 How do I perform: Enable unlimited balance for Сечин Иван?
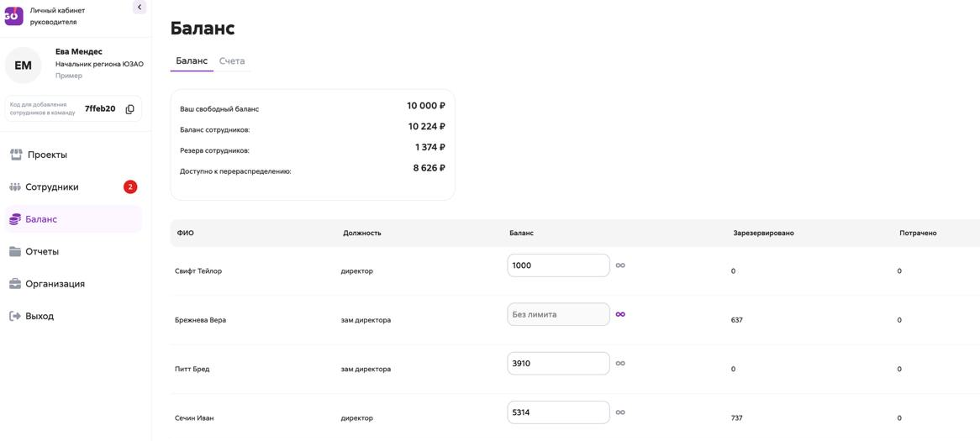pos(620,412)
